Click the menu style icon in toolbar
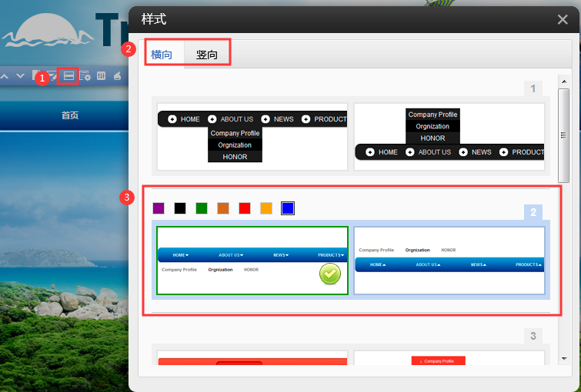The image size is (581, 392). click(x=68, y=76)
